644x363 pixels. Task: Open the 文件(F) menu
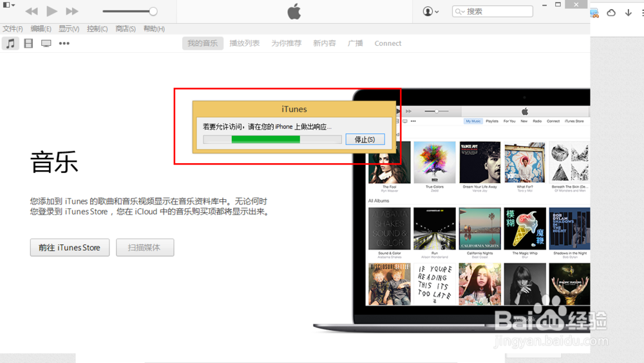tap(13, 29)
